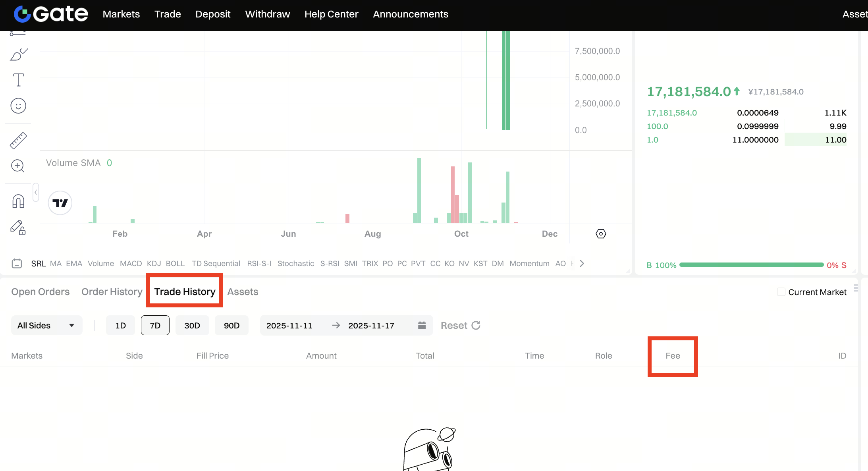Select the 30D time range
This screenshot has width=868, height=471.
pyautogui.click(x=192, y=326)
